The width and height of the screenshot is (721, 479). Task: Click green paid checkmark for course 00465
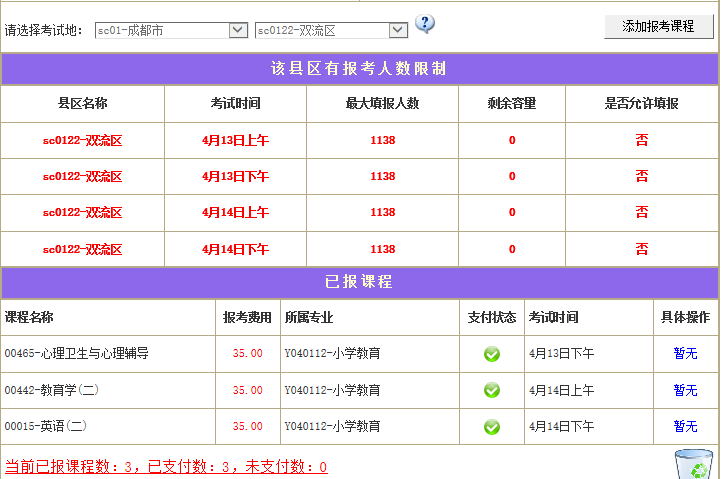click(492, 354)
